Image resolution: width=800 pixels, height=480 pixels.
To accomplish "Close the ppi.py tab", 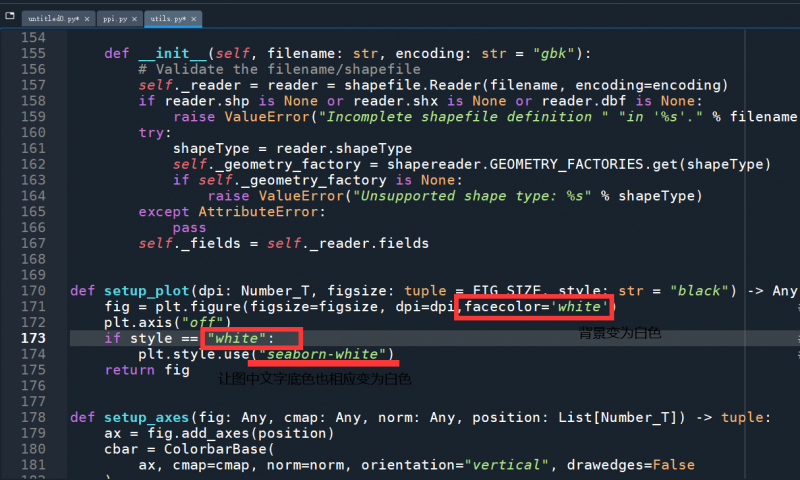I will (x=135, y=19).
